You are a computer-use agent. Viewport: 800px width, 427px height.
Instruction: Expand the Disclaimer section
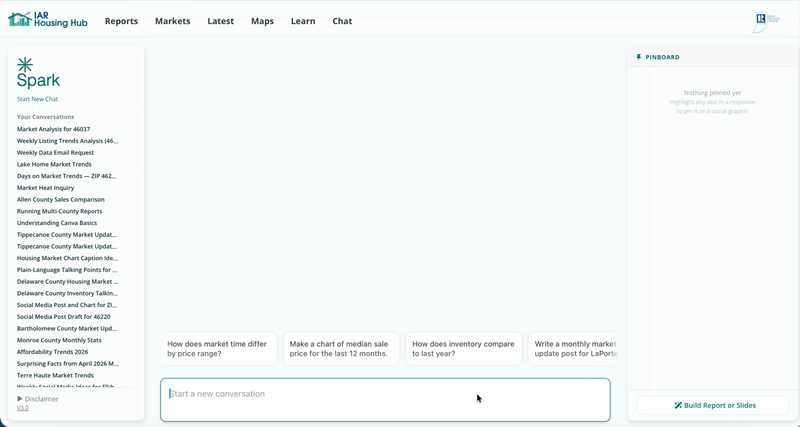(x=38, y=399)
